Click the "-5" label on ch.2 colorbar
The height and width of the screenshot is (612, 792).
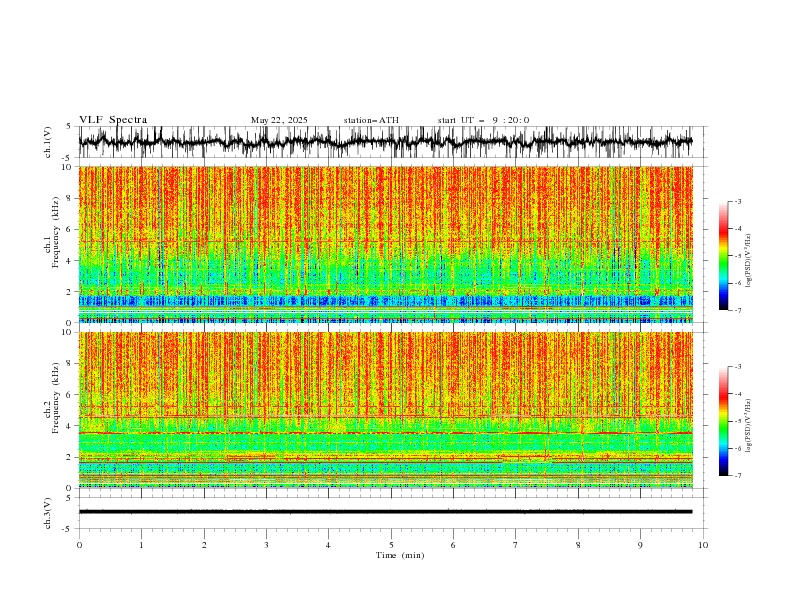point(738,421)
